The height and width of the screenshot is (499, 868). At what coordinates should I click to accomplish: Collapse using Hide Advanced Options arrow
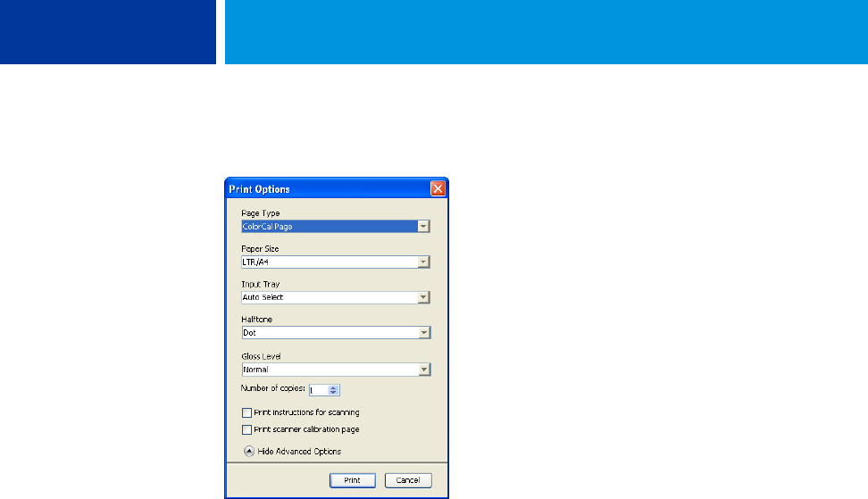[x=249, y=452]
